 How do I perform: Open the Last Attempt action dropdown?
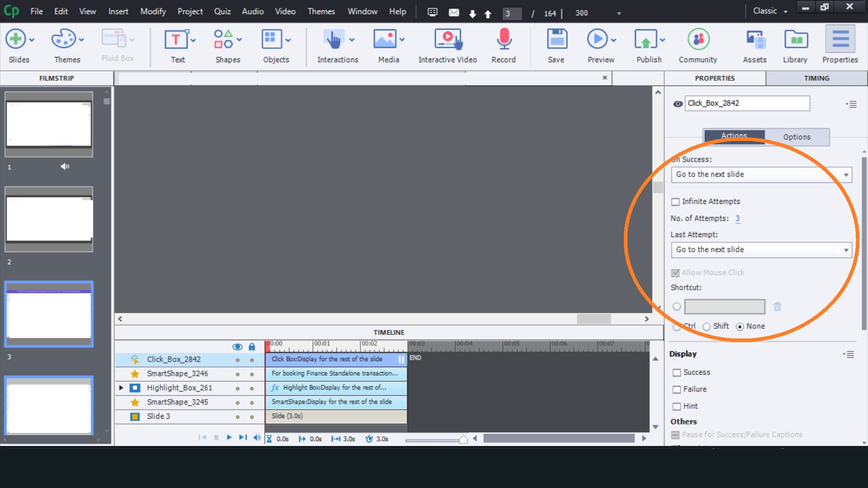pyautogui.click(x=761, y=250)
